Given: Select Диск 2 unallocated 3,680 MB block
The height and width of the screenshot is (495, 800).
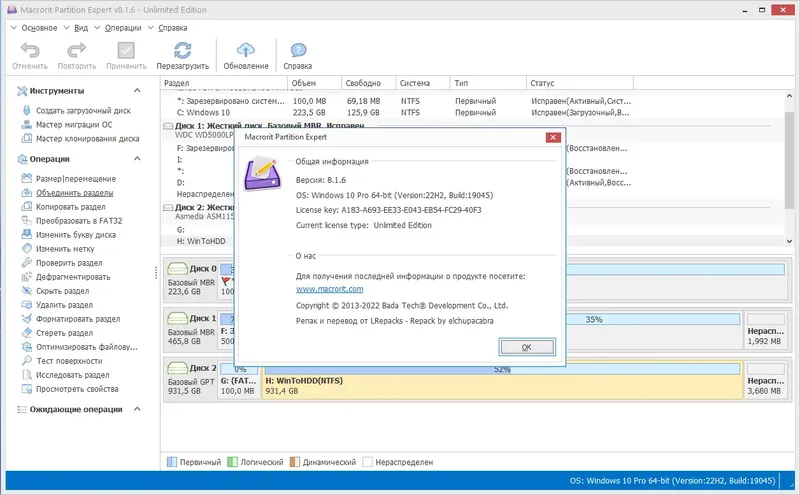Looking at the screenshot, I should tap(765, 381).
